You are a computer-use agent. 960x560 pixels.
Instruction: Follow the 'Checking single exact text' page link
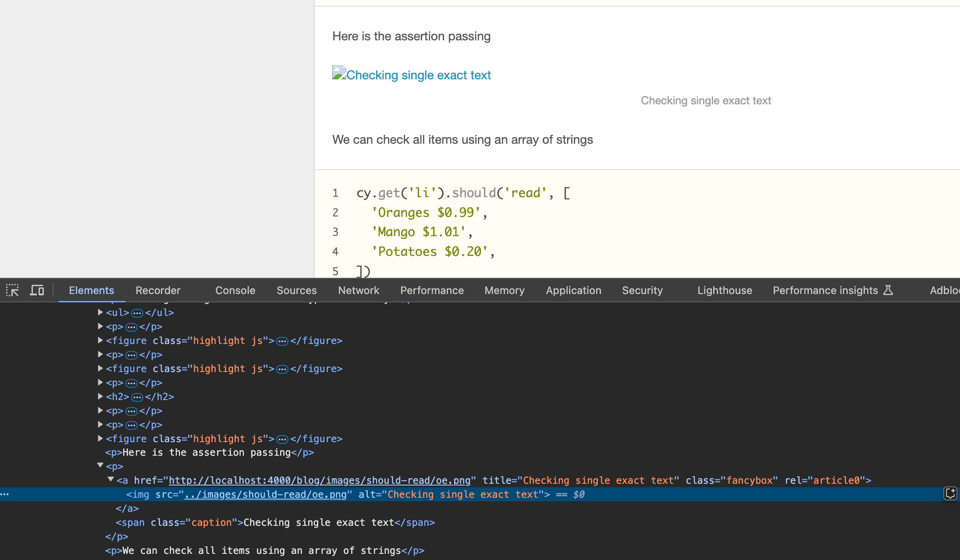(x=419, y=75)
